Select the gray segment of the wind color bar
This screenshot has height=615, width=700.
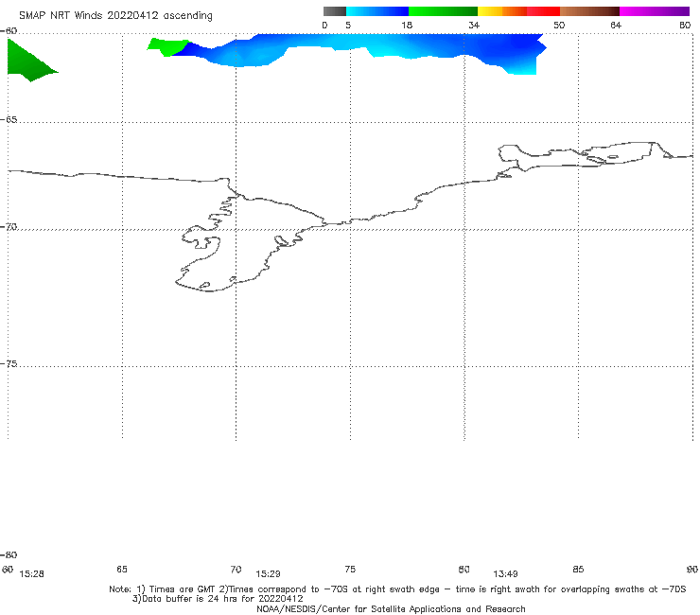pos(334,11)
